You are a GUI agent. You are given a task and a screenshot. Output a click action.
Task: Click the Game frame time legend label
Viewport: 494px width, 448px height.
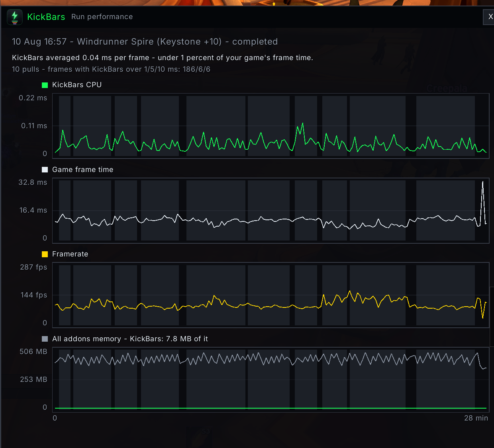[83, 170]
